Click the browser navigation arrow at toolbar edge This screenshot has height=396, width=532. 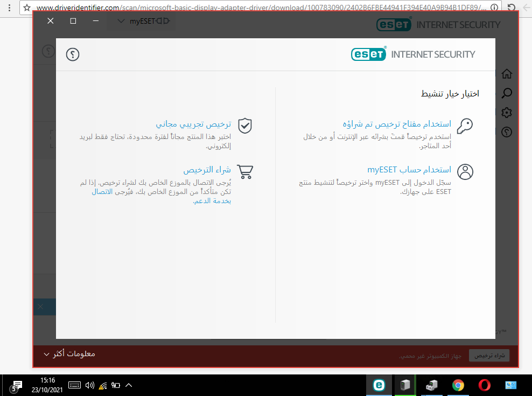[x=527, y=7]
